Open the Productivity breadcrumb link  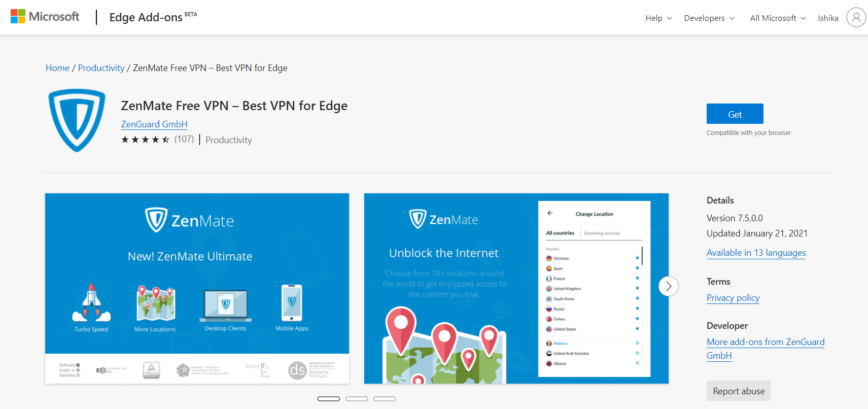tap(101, 68)
